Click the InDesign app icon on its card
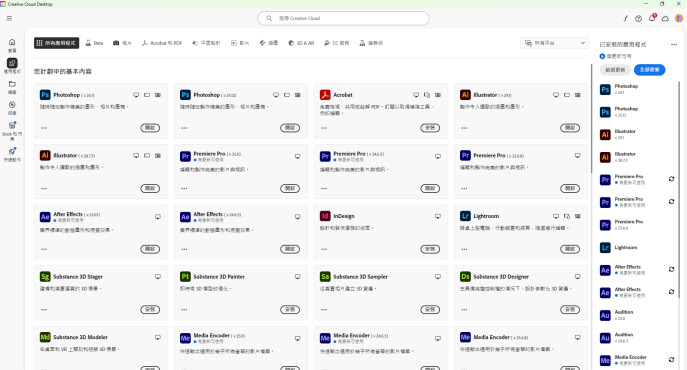This screenshot has width=687, height=370. (x=325, y=216)
